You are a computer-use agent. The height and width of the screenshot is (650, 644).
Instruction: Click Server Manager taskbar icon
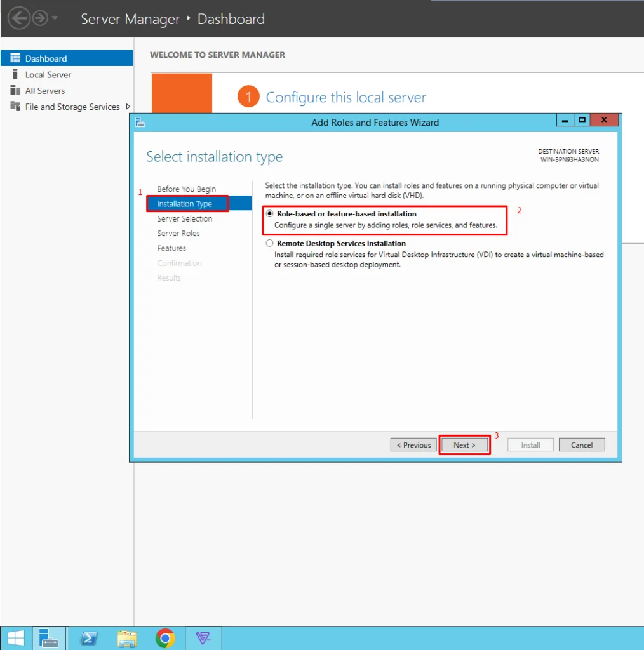pyautogui.click(x=49, y=638)
